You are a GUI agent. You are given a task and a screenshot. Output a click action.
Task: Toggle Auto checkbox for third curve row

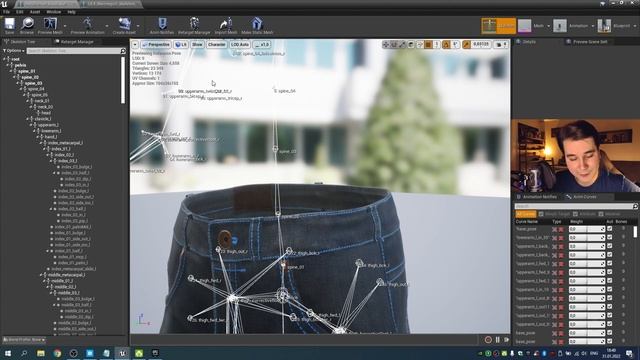[609, 246]
